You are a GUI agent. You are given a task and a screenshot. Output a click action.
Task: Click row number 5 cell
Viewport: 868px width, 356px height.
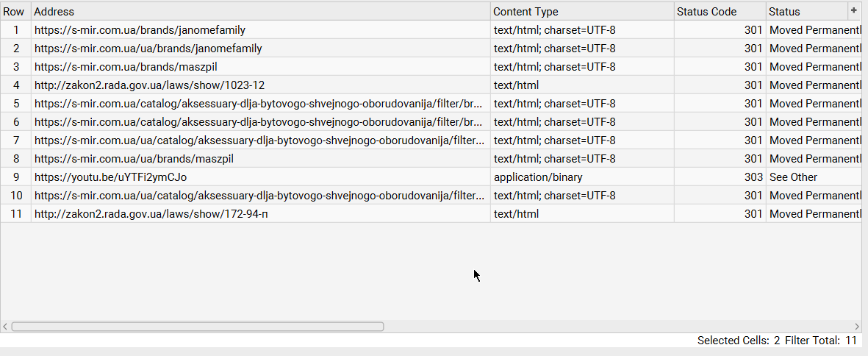coord(16,104)
